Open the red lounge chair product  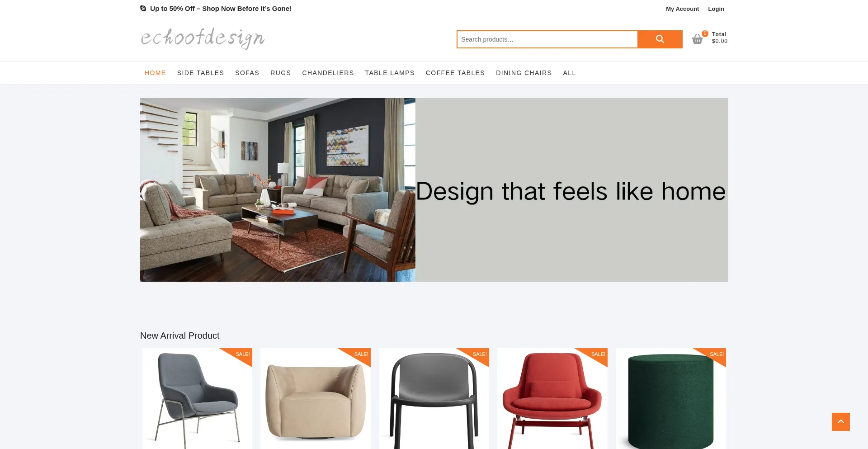click(x=552, y=399)
